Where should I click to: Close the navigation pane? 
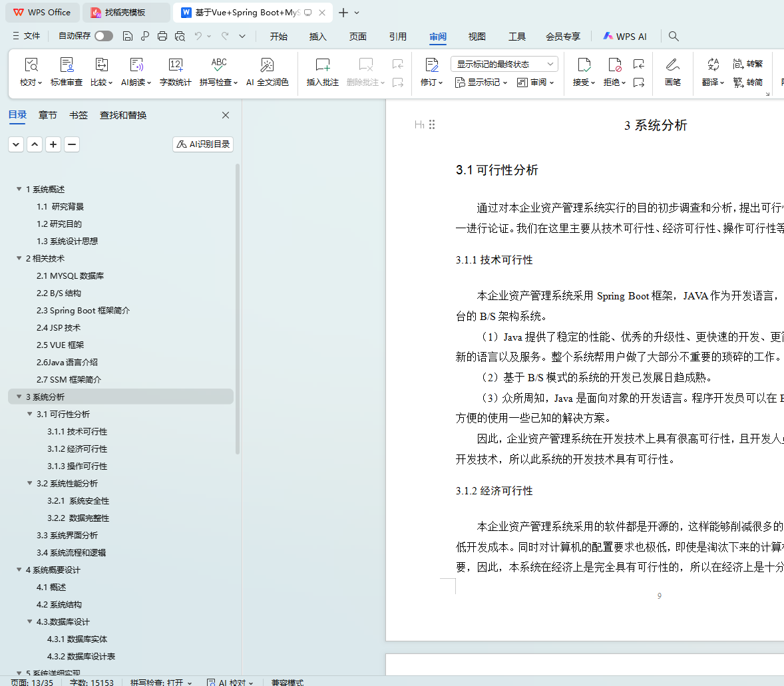point(226,115)
